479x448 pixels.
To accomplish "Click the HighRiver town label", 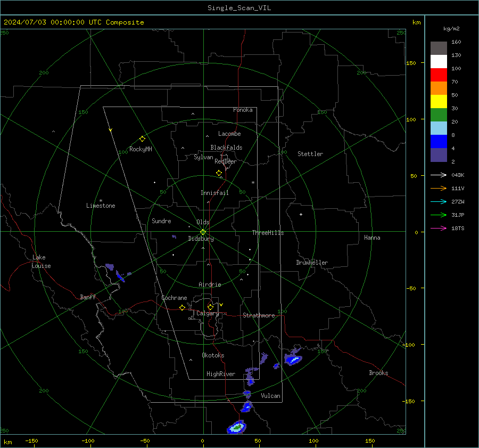I will click(x=221, y=374).
